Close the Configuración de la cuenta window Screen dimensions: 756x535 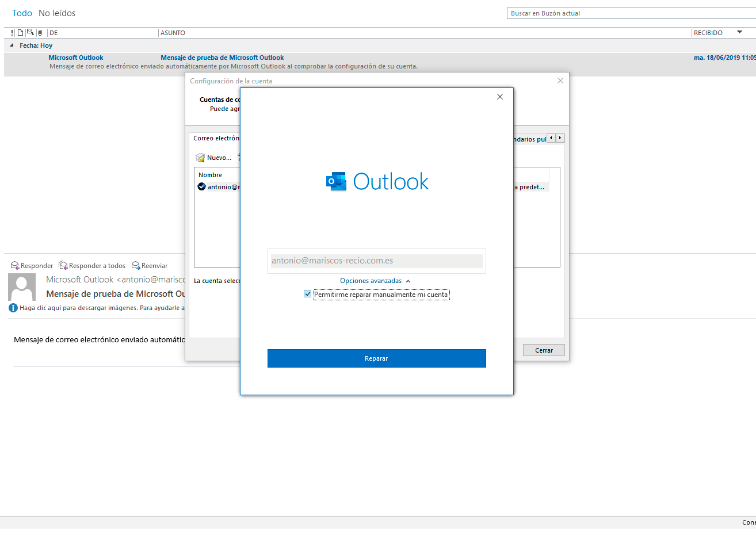coord(560,81)
